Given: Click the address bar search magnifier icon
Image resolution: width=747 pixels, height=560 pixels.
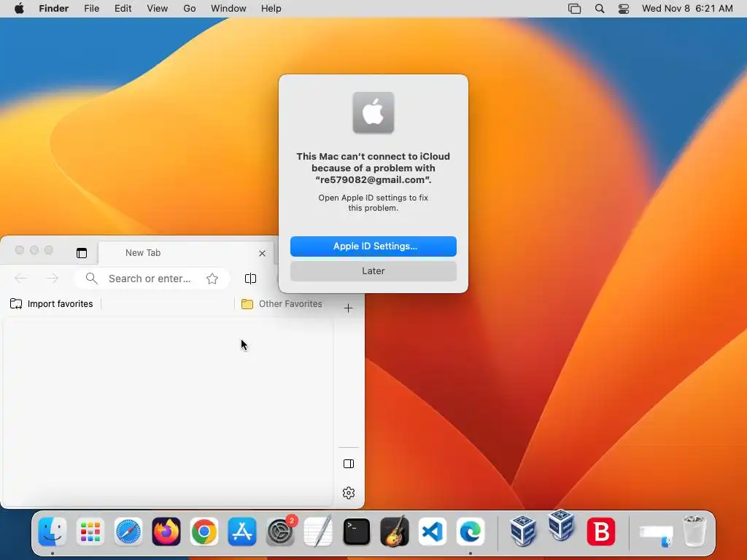Looking at the screenshot, I should [x=91, y=279].
